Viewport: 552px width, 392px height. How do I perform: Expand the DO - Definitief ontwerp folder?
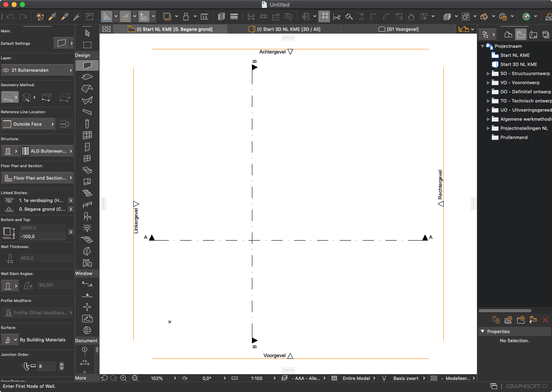[x=488, y=92]
